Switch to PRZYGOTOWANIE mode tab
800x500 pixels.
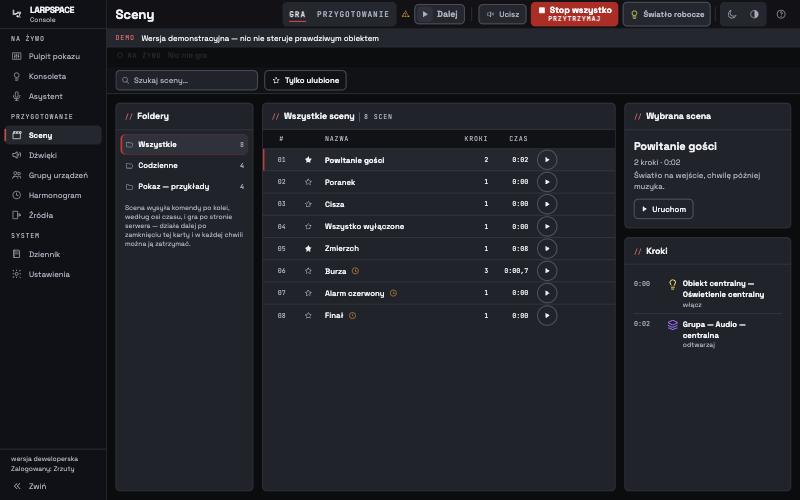pyautogui.click(x=353, y=14)
